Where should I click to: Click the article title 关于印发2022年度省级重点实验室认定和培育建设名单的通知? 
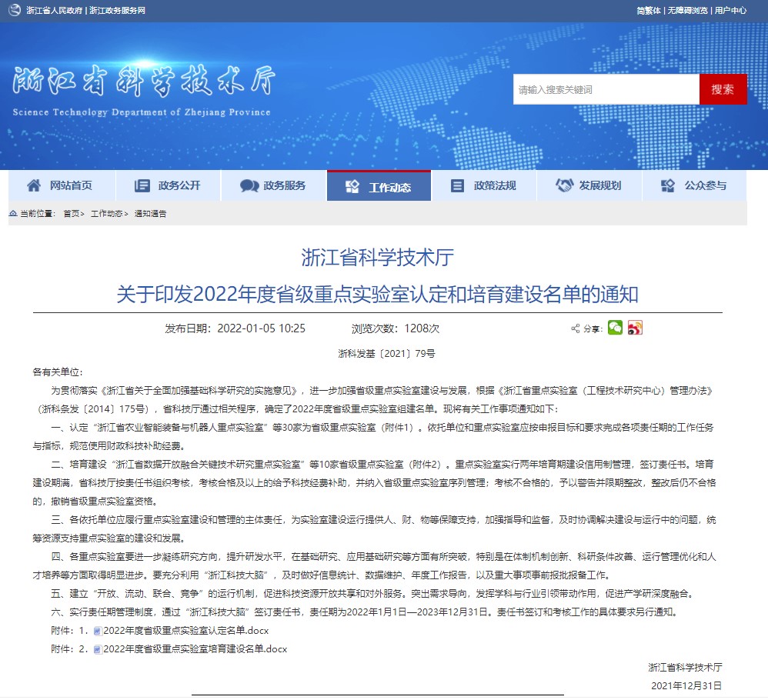point(378,294)
